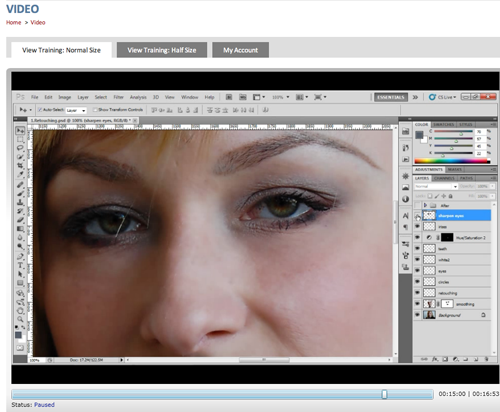Viewport: 500px width, 412px height.
Task: Select the Clone Stamp tool
Action: point(20,202)
